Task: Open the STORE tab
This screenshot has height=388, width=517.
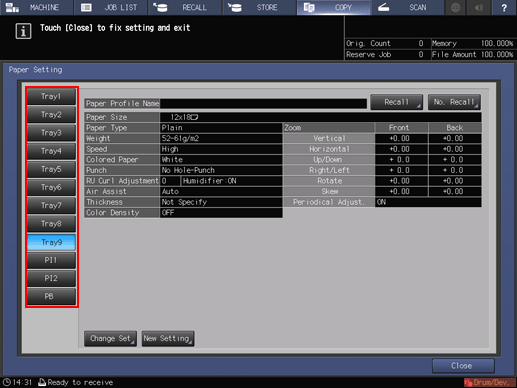Action: 259,7
